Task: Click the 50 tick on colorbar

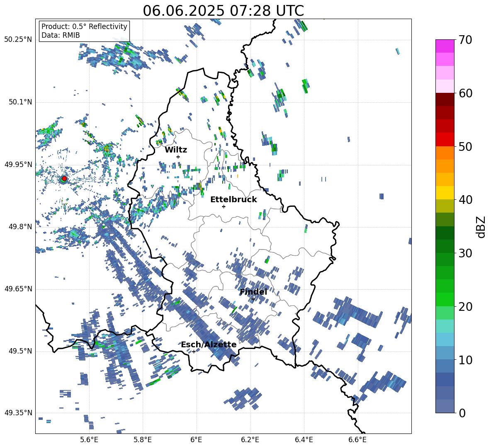Action: coord(465,147)
